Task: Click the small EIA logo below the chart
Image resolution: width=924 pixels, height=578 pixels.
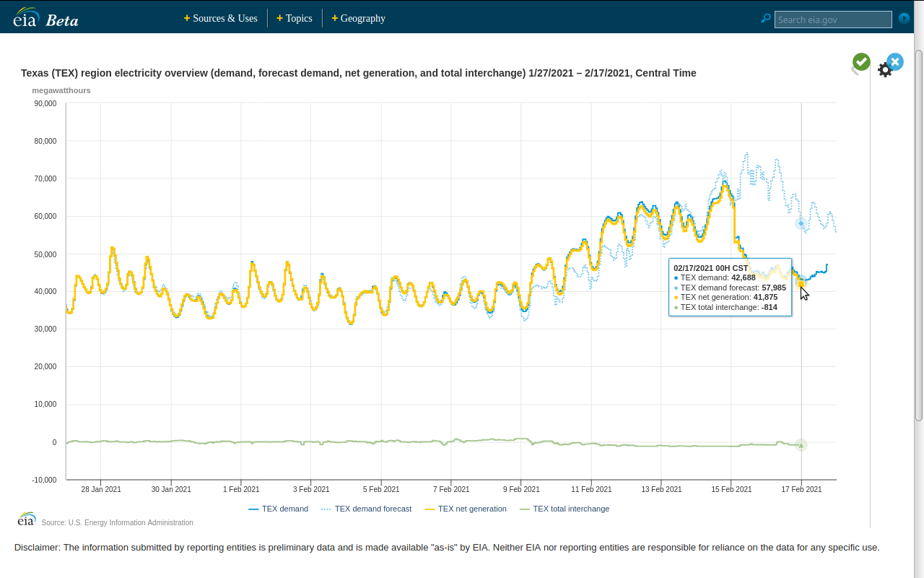Action: [27, 519]
